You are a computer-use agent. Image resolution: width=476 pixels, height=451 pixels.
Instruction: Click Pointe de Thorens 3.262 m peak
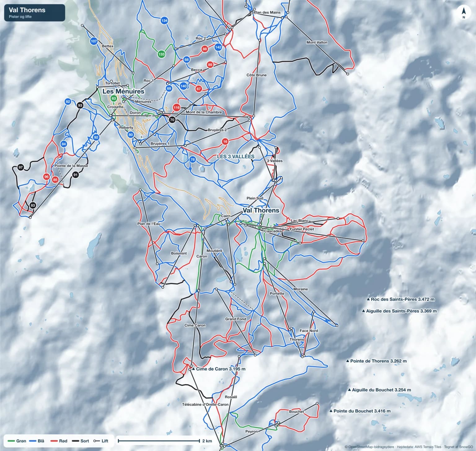click(377, 361)
